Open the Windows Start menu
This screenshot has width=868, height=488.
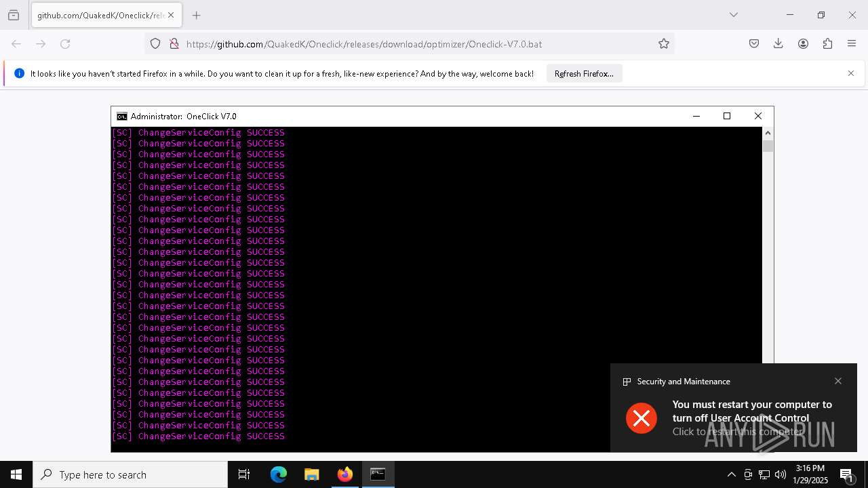coord(16,474)
